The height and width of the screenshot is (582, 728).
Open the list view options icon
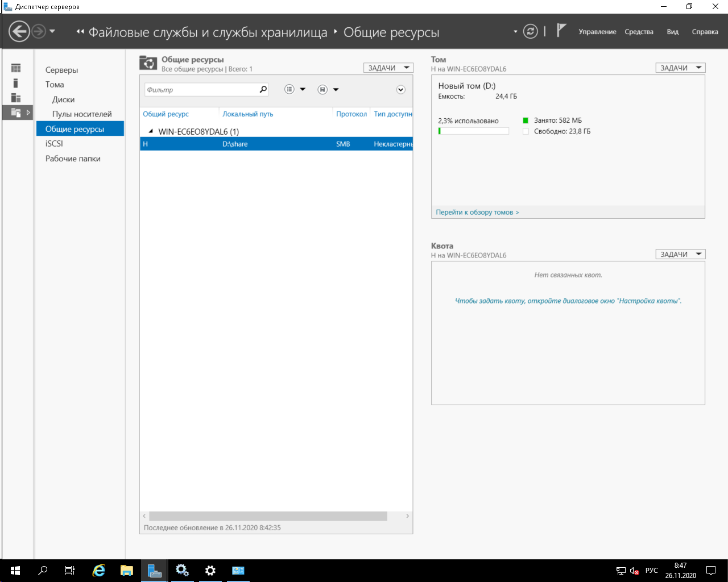[x=289, y=89]
